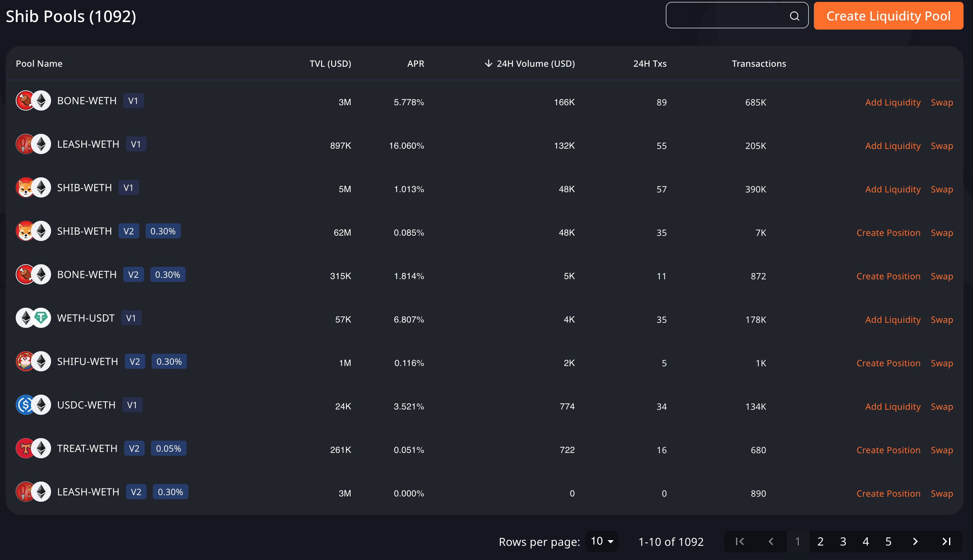Open the Rows per page dropdown
This screenshot has width=973, height=560.
(x=602, y=541)
